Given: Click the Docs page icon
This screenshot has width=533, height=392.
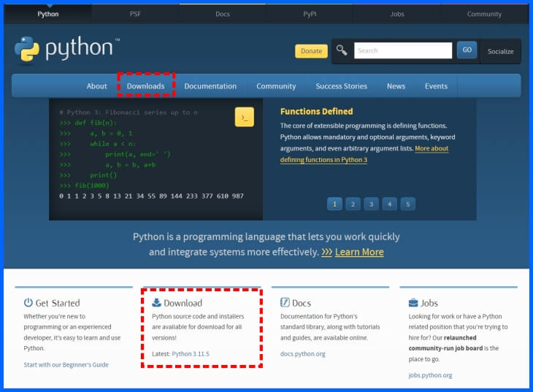Looking at the screenshot, I should click(285, 302).
